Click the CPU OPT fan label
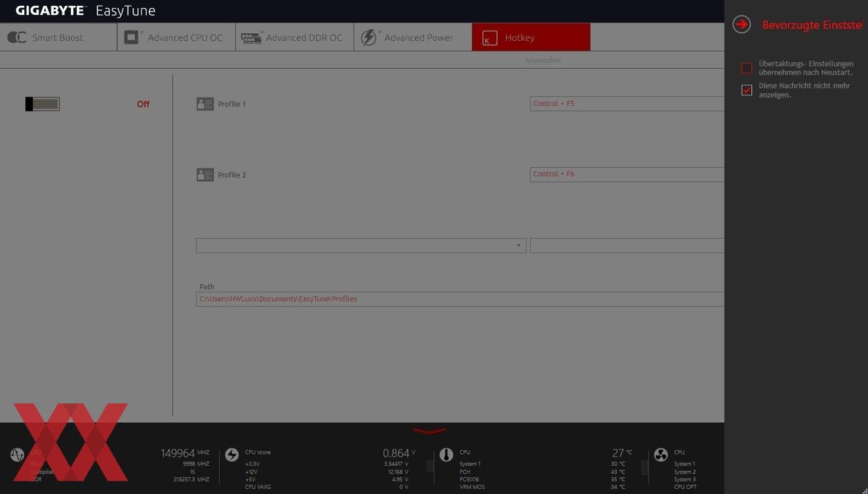 click(x=685, y=487)
